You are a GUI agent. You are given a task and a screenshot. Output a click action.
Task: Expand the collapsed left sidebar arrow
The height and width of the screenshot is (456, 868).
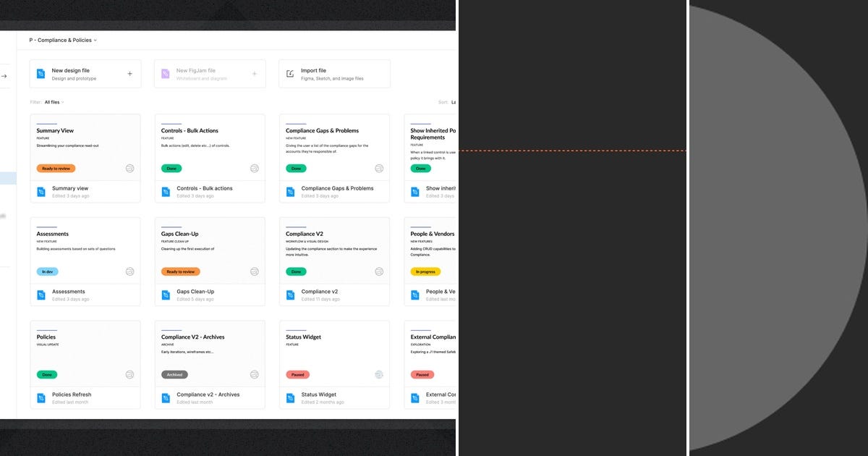pyautogui.click(x=2, y=75)
